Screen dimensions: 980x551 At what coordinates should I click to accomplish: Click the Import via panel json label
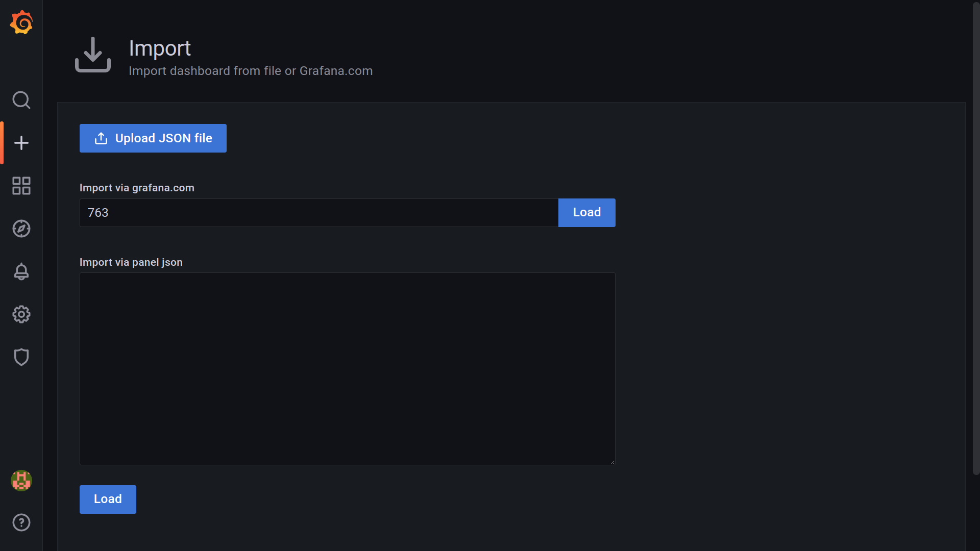click(131, 262)
